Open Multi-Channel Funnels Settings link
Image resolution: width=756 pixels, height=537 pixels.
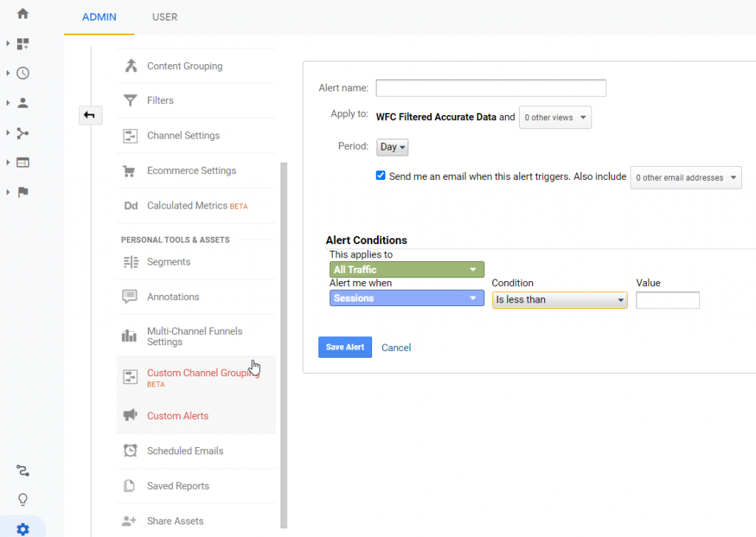point(196,336)
